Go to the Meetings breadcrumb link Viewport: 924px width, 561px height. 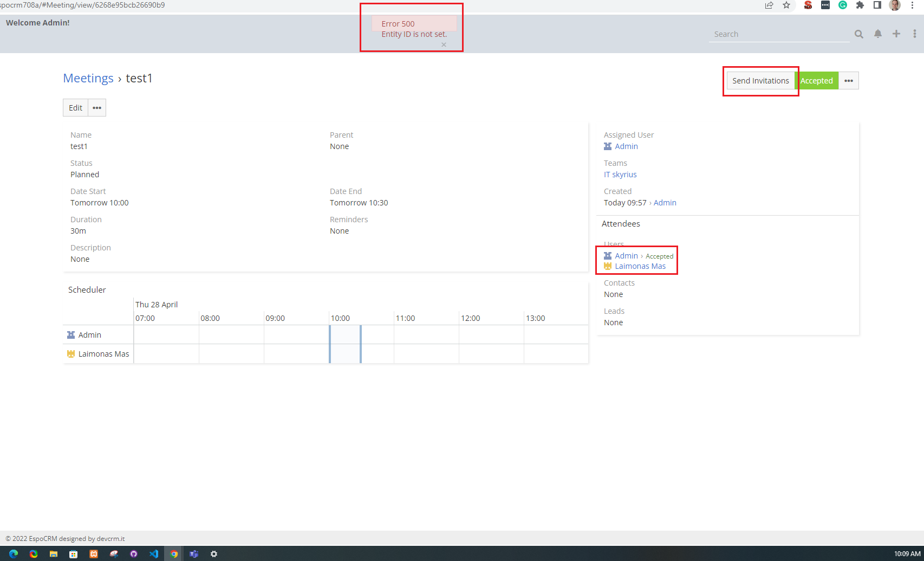click(x=88, y=78)
